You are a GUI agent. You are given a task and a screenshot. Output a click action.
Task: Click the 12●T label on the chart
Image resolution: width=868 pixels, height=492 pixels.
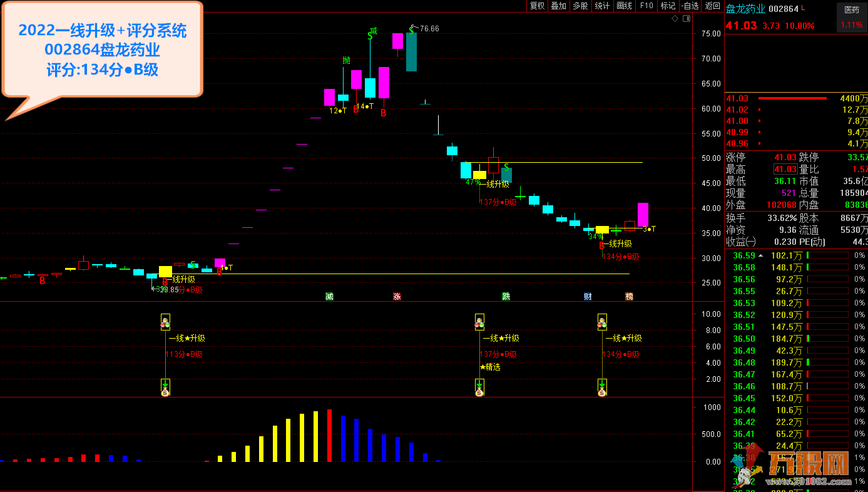(x=338, y=111)
